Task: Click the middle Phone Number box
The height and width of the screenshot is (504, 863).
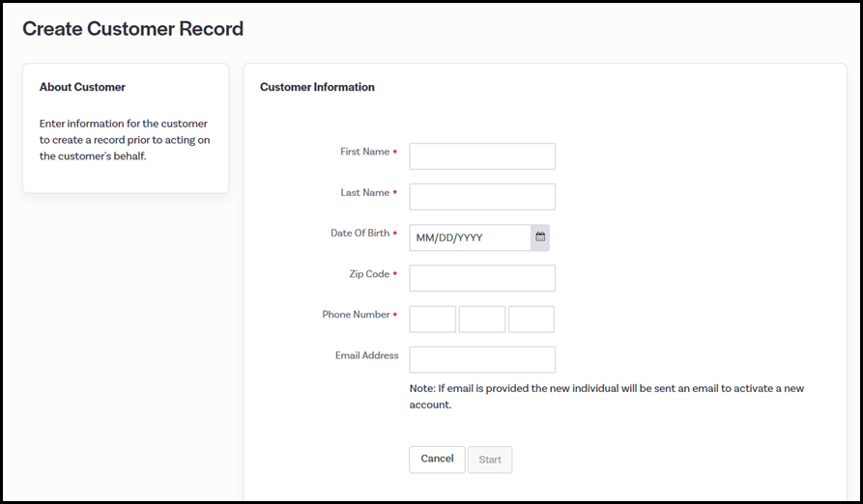Action: (x=482, y=320)
